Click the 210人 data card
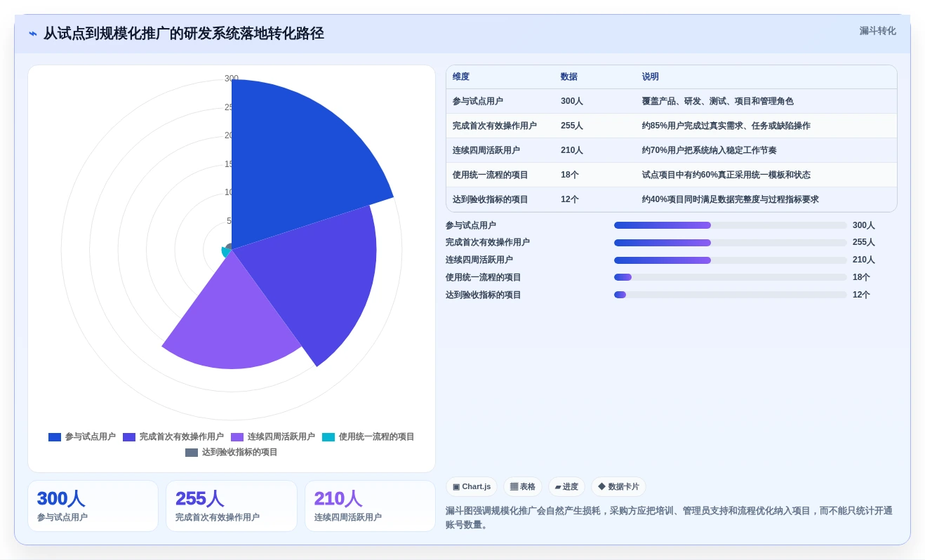 370,506
